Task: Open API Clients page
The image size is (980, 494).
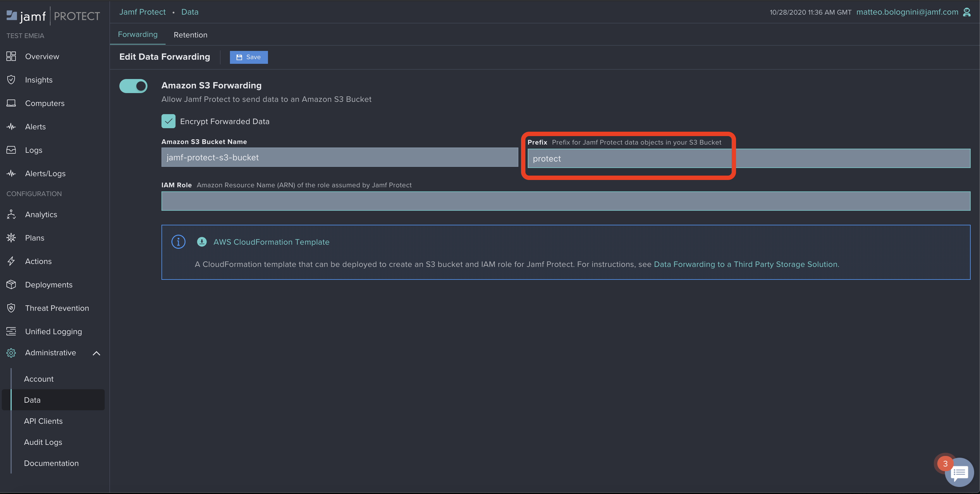Action: [43, 421]
